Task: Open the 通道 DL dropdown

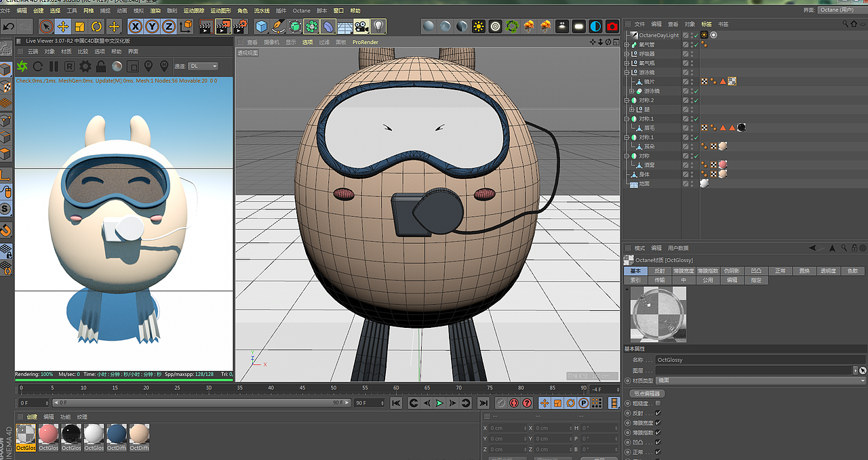Action: [203, 66]
